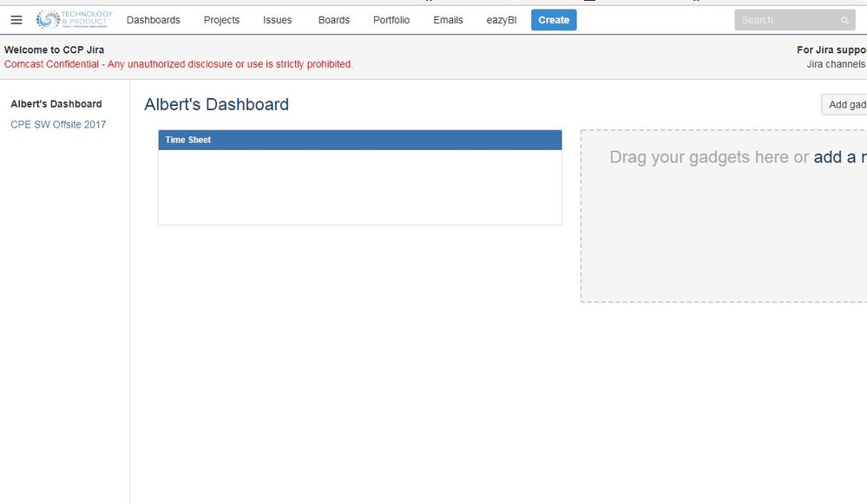Open the Projects menu

click(221, 20)
